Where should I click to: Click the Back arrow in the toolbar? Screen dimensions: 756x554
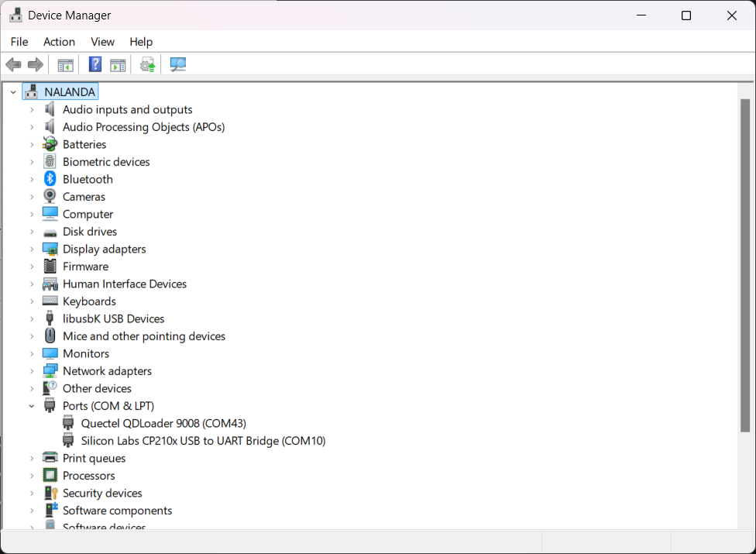[x=13, y=65]
